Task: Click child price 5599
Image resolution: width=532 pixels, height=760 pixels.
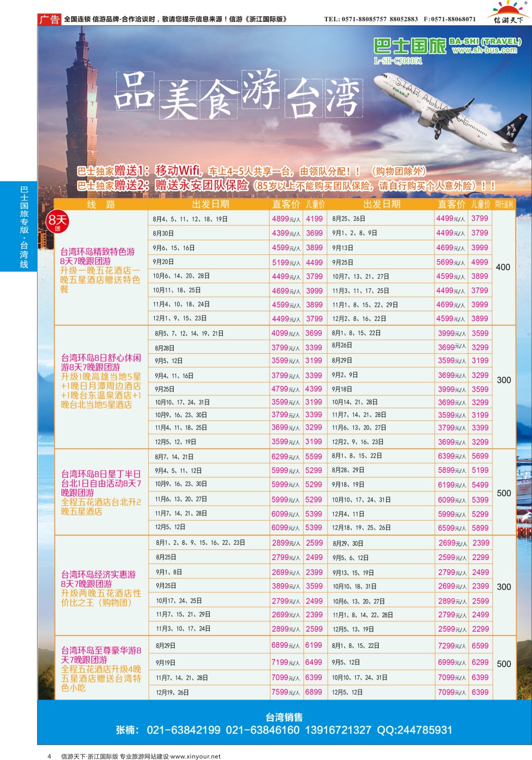Action: [x=314, y=457]
